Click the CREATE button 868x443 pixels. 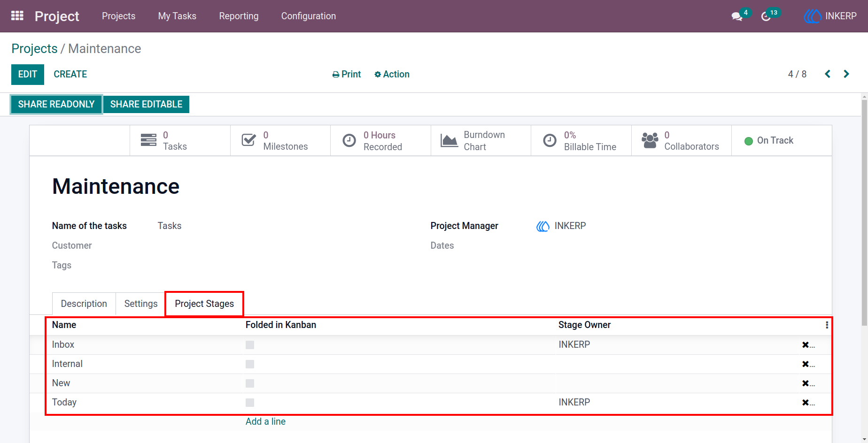[x=70, y=74]
